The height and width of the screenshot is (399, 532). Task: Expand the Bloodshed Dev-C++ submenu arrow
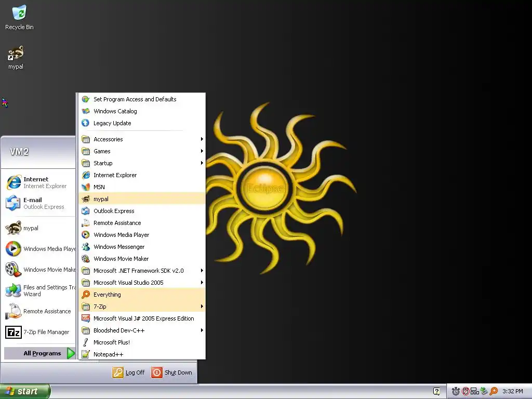[x=202, y=330]
